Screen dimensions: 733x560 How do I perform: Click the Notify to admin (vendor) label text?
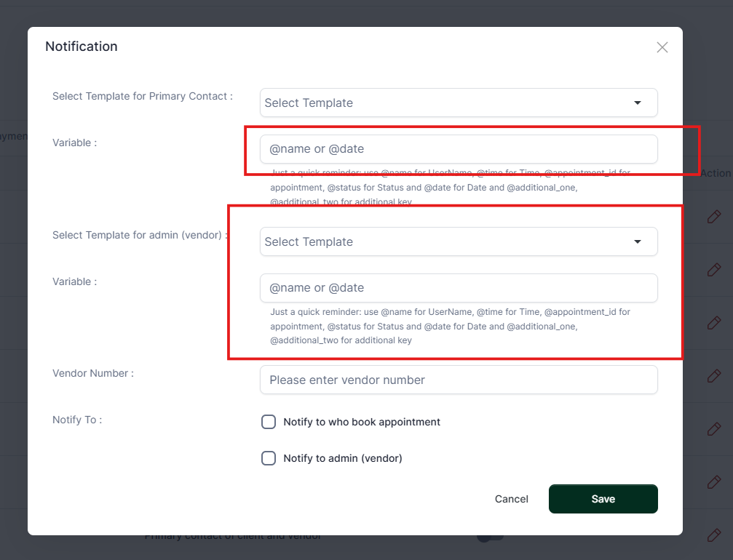click(342, 458)
